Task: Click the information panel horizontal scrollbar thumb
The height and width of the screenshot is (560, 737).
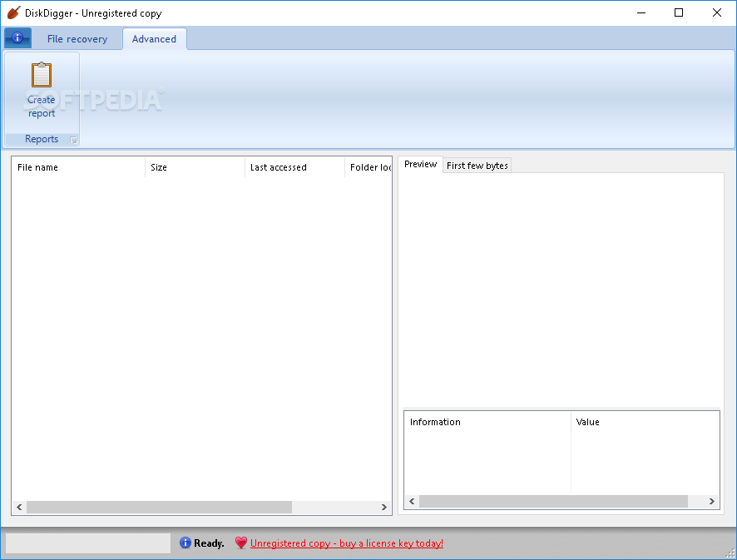Action: point(553,501)
